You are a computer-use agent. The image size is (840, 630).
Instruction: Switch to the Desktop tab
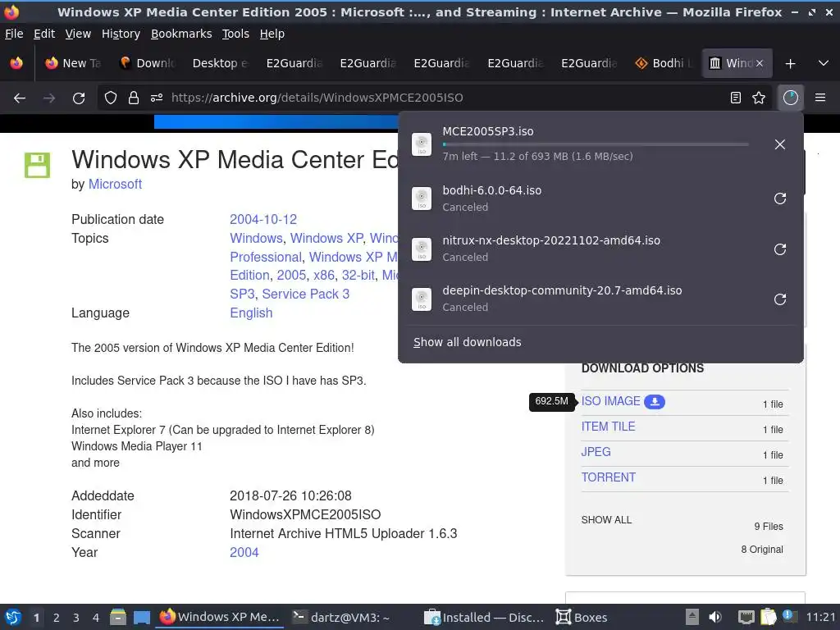pos(220,64)
